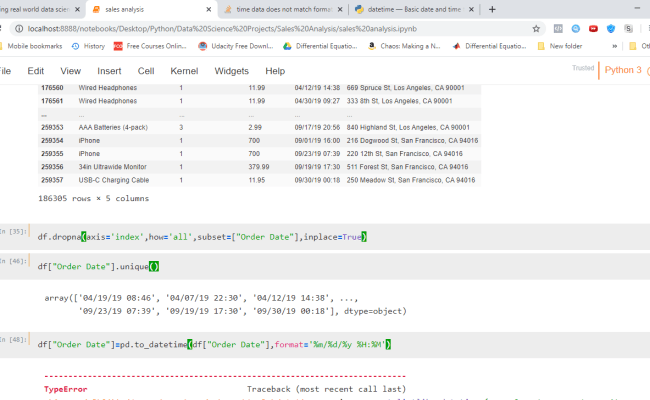
Task: Click 'Traceback (most recent call last)' text
Action: coord(326,389)
